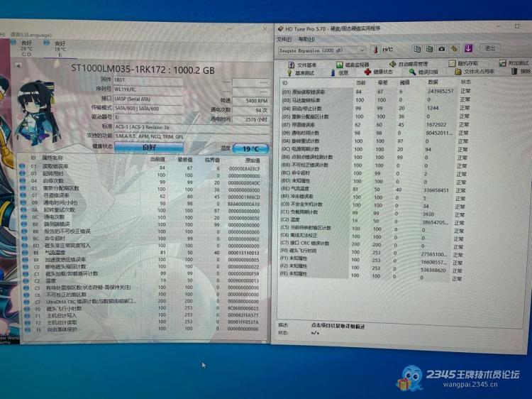Click the 良好 health status button

[149, 148]
